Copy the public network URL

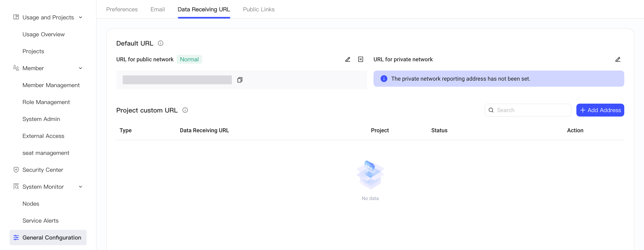pos(240,80)
